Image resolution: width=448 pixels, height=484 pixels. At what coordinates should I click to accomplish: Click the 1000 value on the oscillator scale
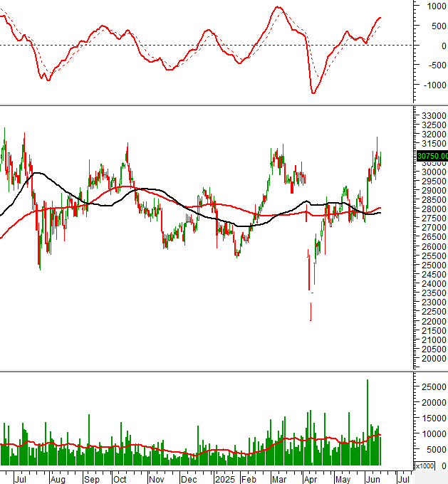pos(437,6)
